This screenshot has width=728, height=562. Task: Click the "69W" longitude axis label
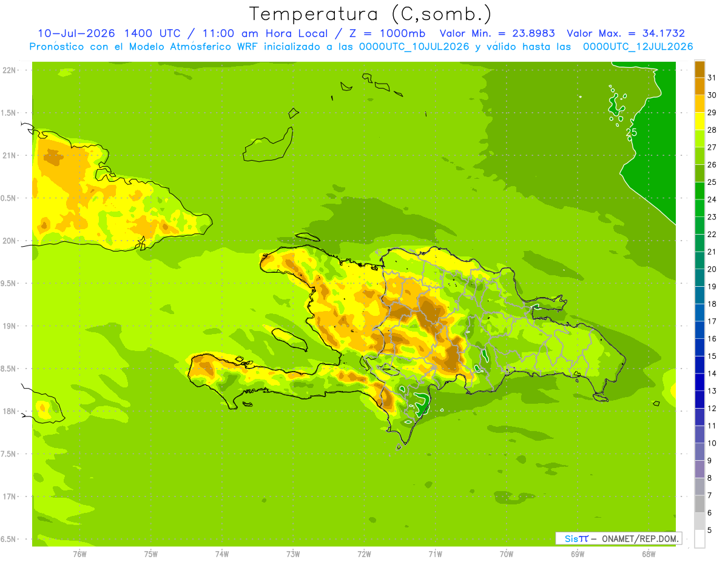[x=578, y=554]
